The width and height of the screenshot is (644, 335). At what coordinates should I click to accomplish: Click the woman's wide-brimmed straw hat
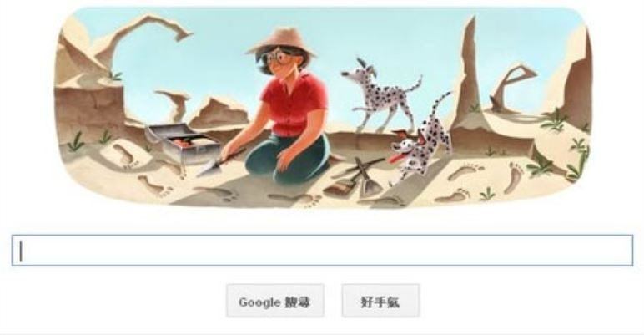coord(281,42)
